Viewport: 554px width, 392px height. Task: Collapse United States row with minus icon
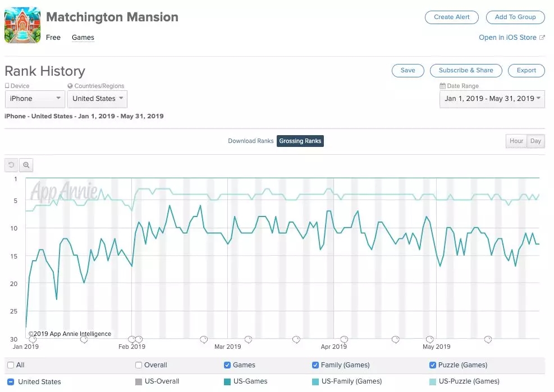(11, 382)
